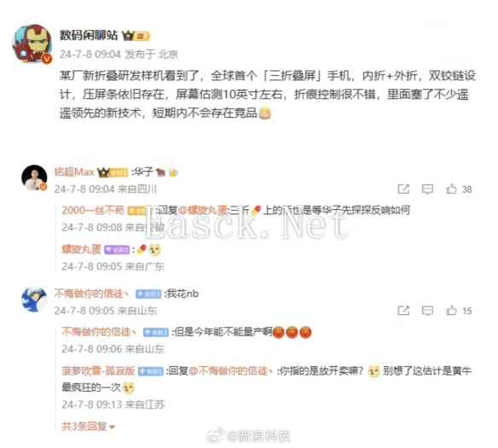The height and width of the screenshot is (448, 498).
Task: Open 数码闲聊站 profile name link
Action: 89,35
